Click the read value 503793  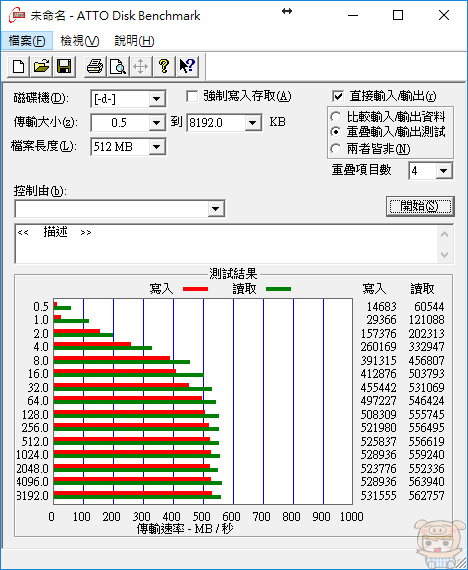(x=426, y=374)
